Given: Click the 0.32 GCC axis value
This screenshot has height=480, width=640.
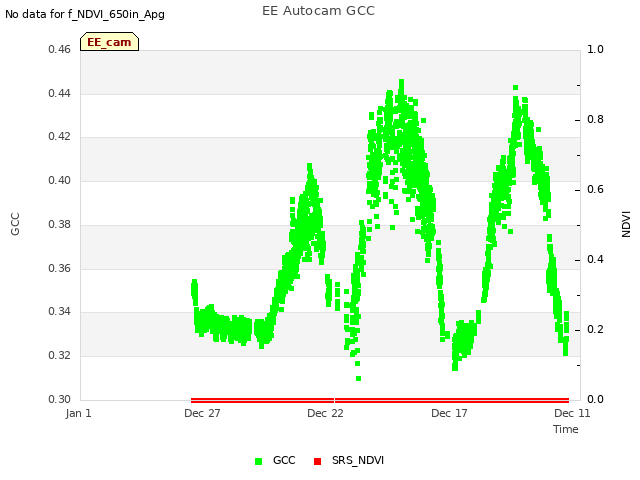Looking at the screenshot, I should pos(60,356).
